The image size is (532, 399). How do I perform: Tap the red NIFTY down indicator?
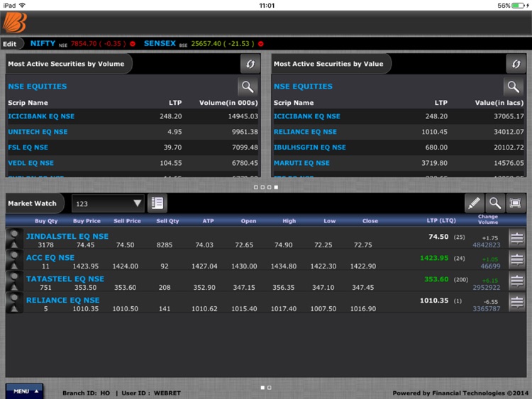(x=133, y=44)
